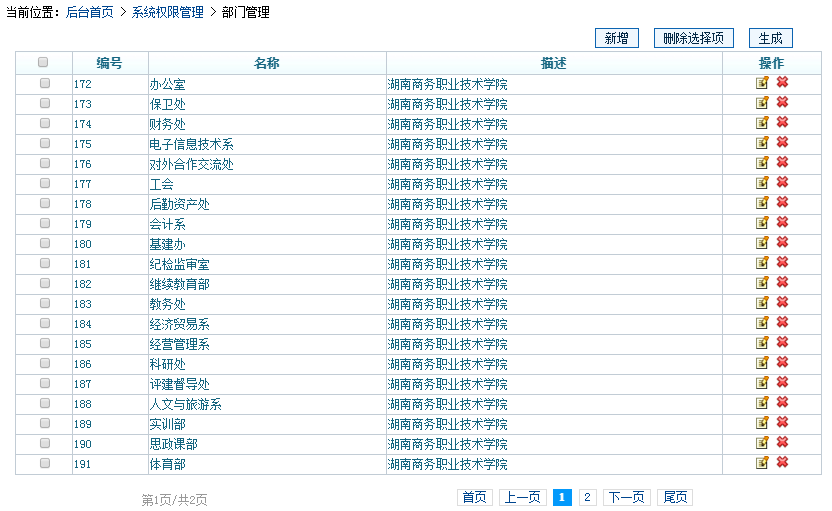
Task: Toggle the select-all checkbox in table header
Action: pos(44,63)
